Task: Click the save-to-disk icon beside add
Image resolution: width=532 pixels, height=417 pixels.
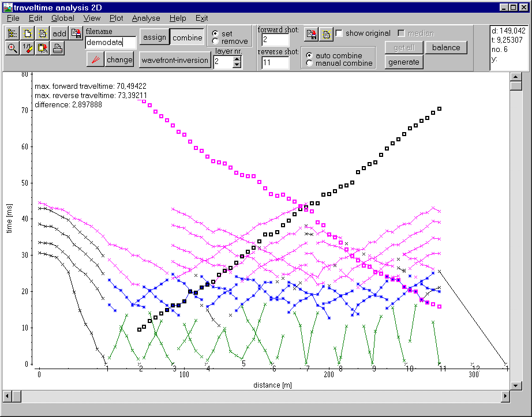Action: (76, 33)
